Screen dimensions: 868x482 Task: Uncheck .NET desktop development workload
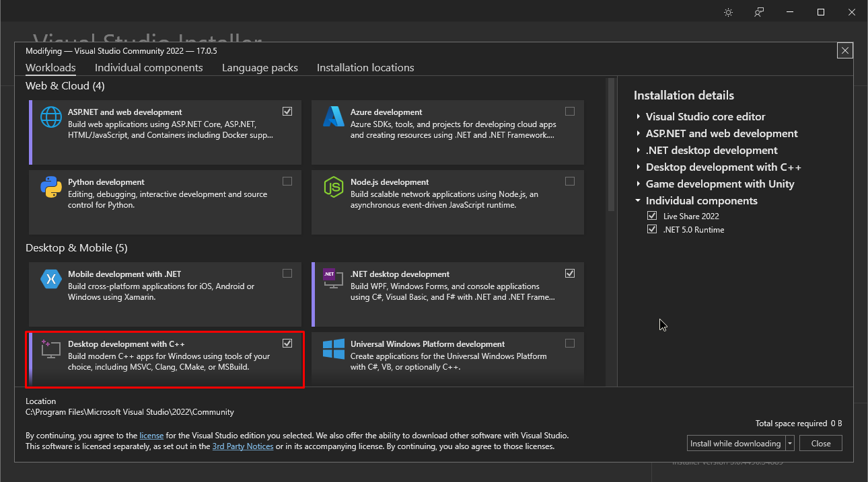pos(570,273)
